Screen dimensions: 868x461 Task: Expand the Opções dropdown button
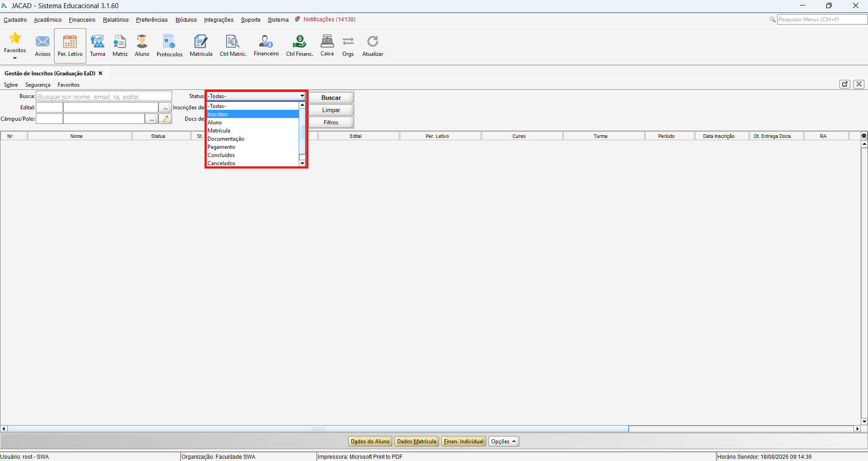tap(503, 441)
